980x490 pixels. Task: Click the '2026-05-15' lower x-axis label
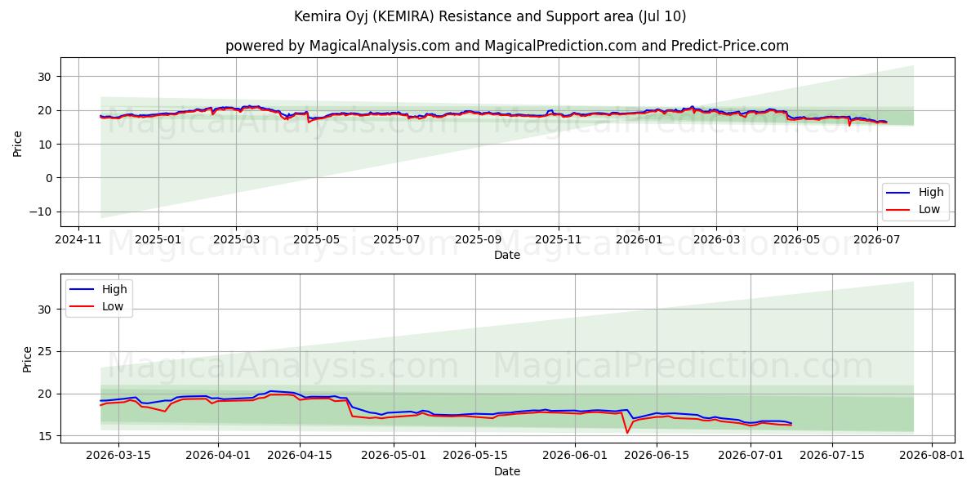click(475, 457)
